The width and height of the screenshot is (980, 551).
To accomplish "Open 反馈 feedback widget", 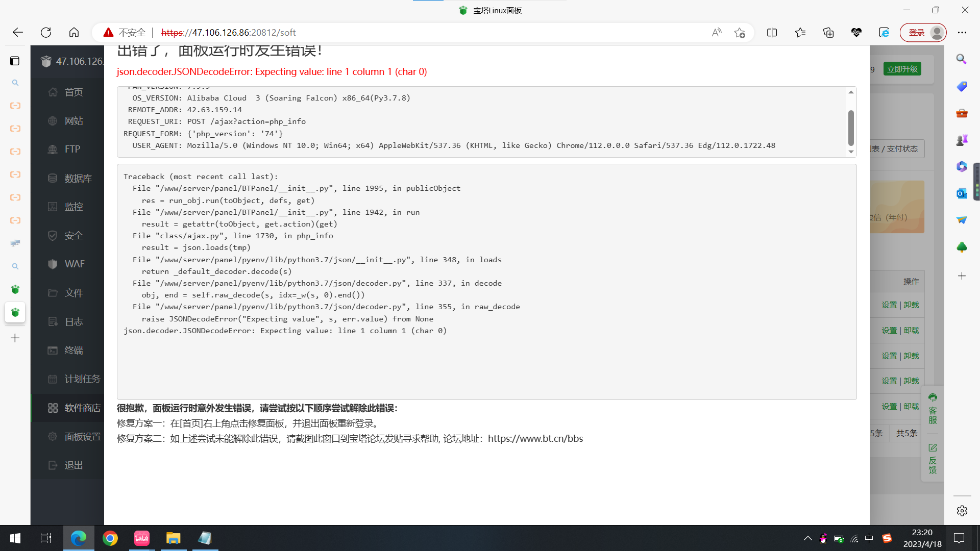I will (x=933, y=459).
